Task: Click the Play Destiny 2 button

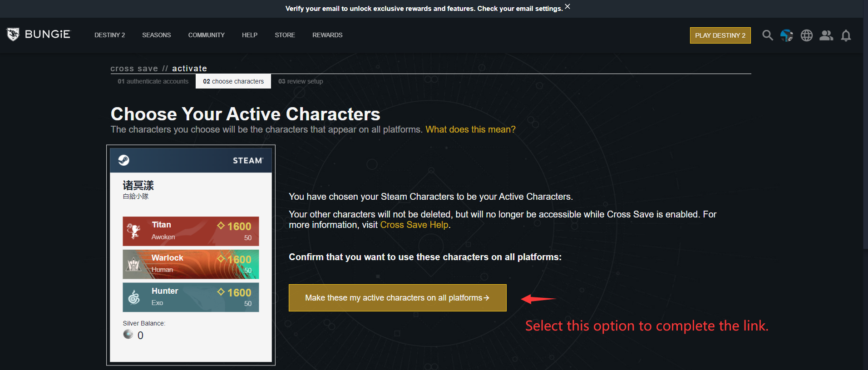Action: click(x=720, y=35)
